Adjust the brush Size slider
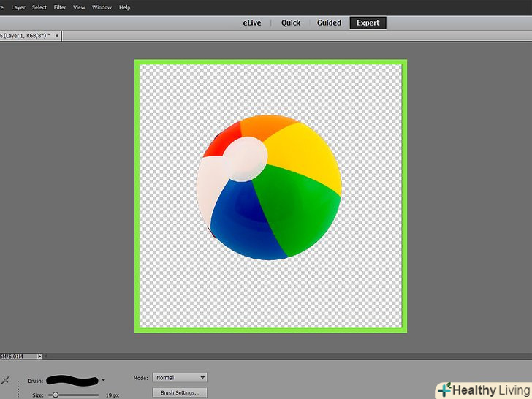Image resolution: width=532 pixels, height=399 pixels. (56, 395)
